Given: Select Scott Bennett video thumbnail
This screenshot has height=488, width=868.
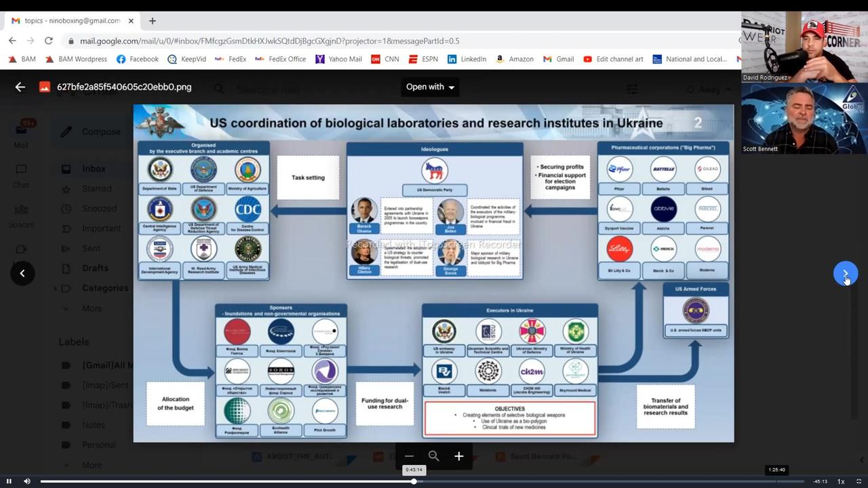Looking at the screenshot, I should [x=804, y=119].
